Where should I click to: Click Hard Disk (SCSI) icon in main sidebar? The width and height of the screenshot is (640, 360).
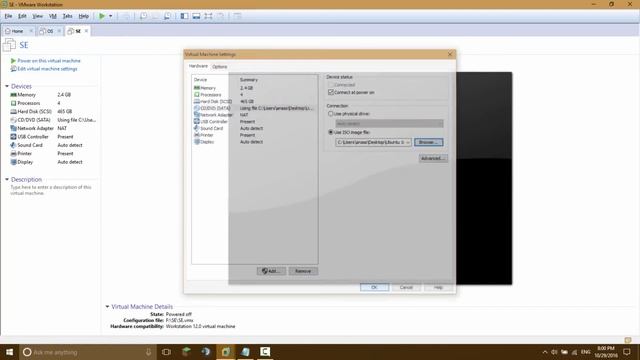[13, 111]
